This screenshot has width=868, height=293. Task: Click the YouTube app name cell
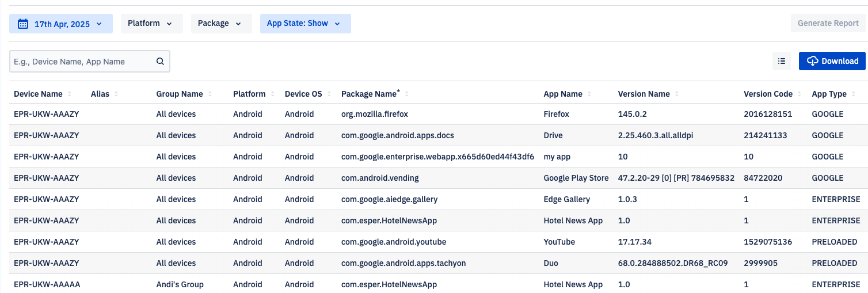(x=559, y=242)
